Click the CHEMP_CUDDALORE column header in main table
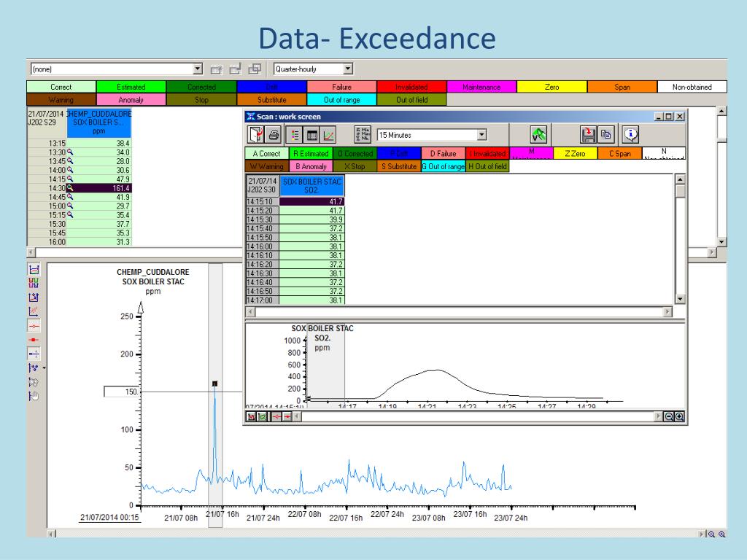This screenshot has height=560, width=747. pyautogui.click(x=99, y=122)
